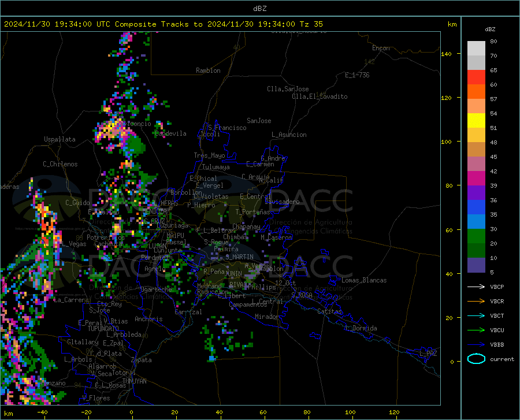Select the red 60 dBZ color swatch
This screenshot has width=520, height=420.
coord(476,77)
